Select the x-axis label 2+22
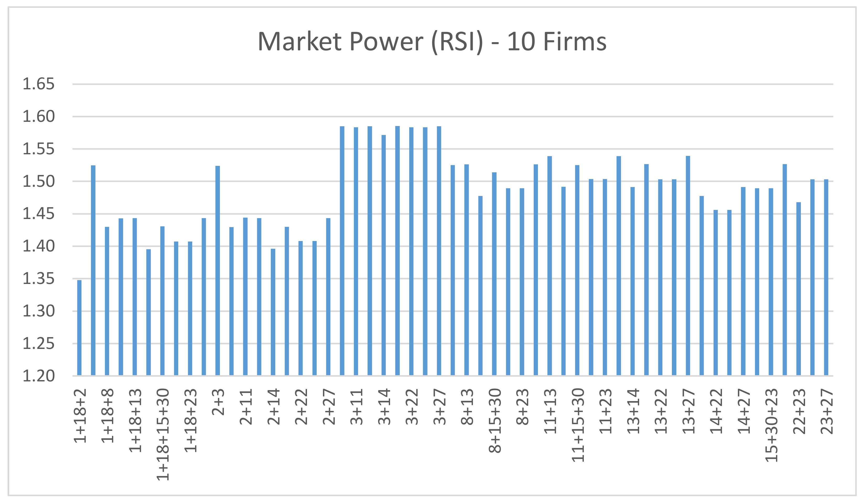The width and height of the screenshot is (863, 504). [301, 407]
